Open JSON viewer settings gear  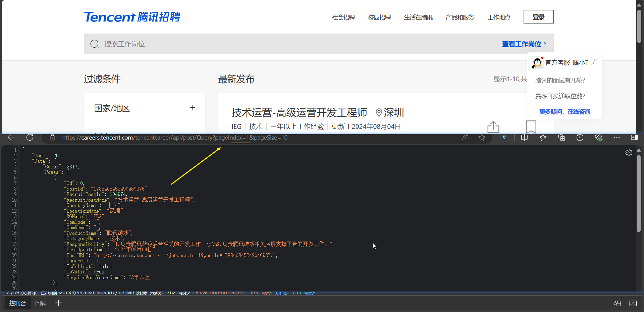coord(629,152)
